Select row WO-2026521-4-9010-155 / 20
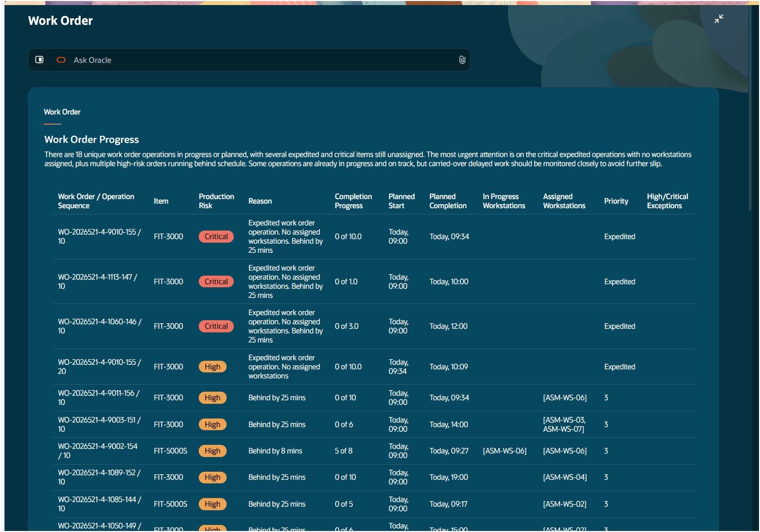 click(x=373, y=367)
